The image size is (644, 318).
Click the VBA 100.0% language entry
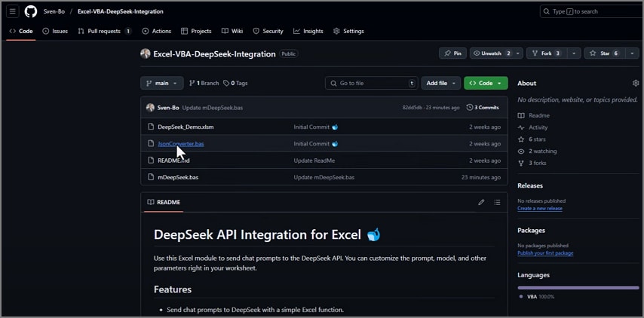[x=536, y=296]
